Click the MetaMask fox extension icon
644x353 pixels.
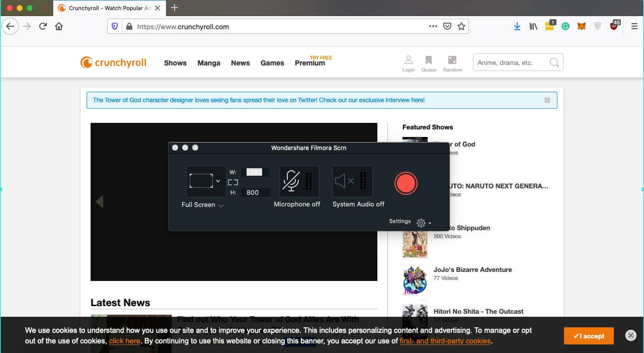(582, 27)
